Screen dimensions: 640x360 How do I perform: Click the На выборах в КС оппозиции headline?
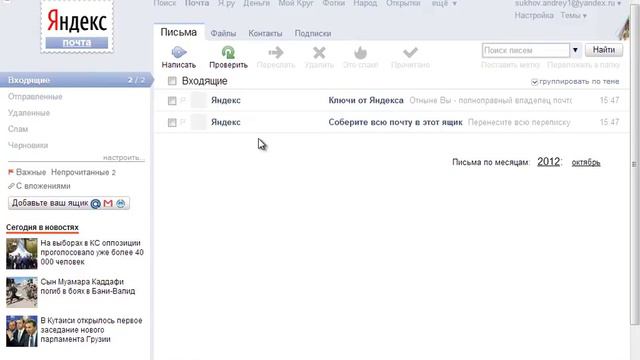pos(92,252)
